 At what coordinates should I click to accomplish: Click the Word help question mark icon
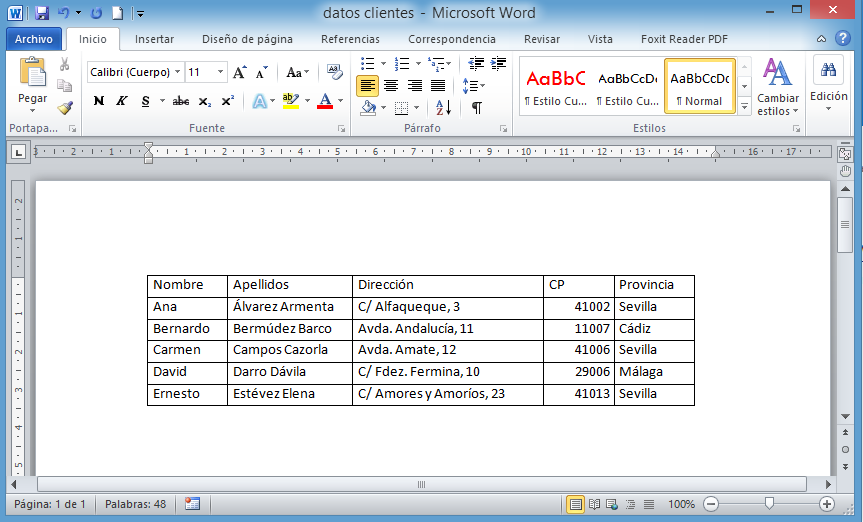(x=843, y=38)
